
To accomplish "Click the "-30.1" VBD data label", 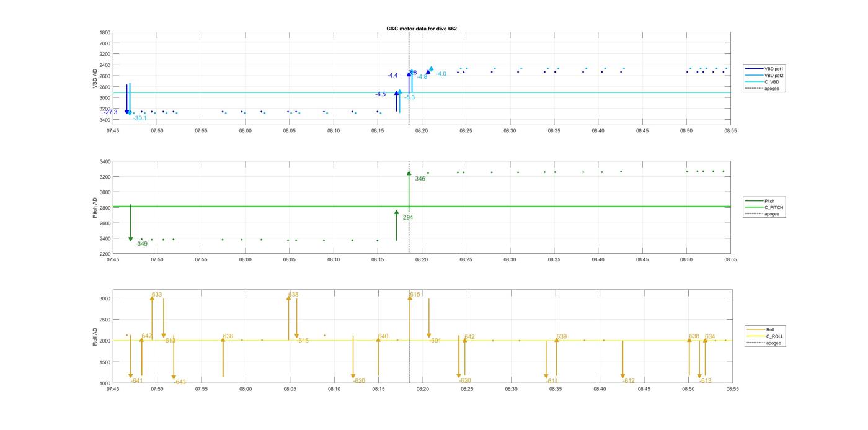I will click(139, 118).
